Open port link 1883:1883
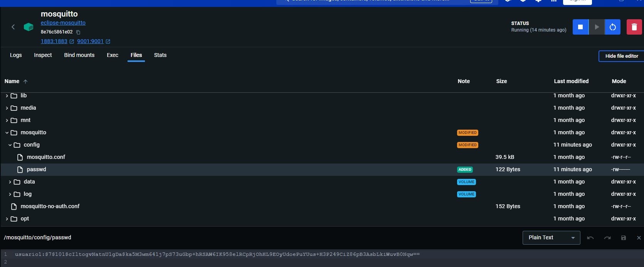Screen dimensions: 644x267 click(54, 41)
